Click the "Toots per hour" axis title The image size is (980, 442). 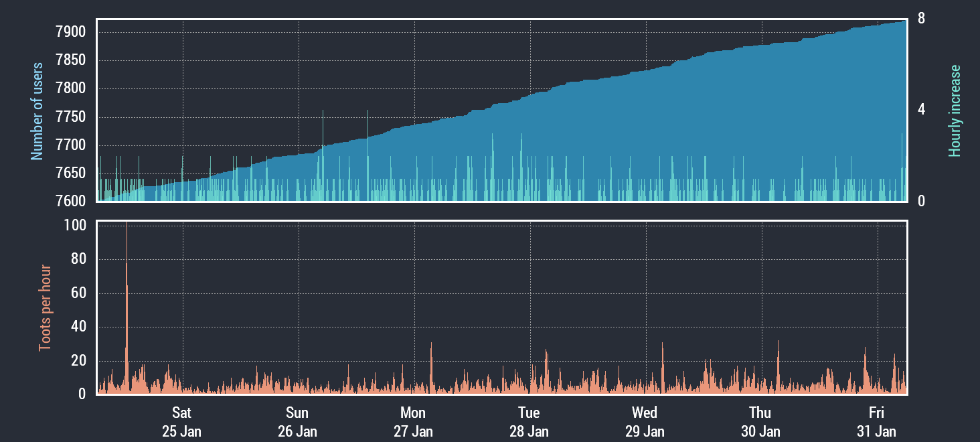(45, 307)
